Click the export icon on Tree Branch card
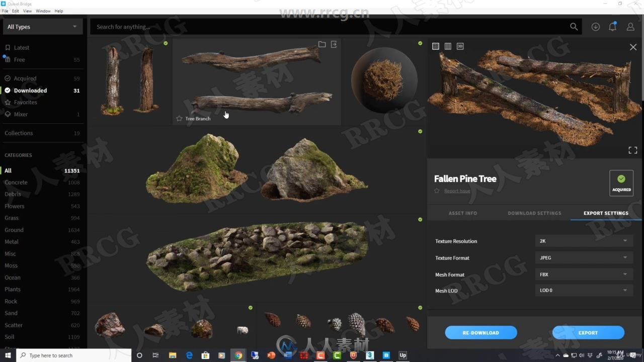The height and width of the screenshot is (362, 644). pyautogui.click(x=334, y=44)
